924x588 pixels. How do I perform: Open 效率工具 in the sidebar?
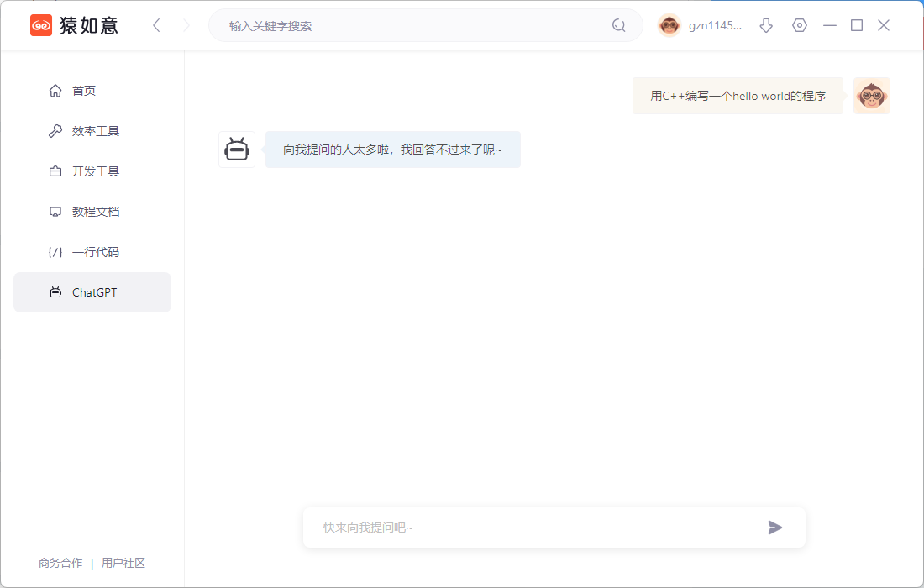(x=92, y=131)
